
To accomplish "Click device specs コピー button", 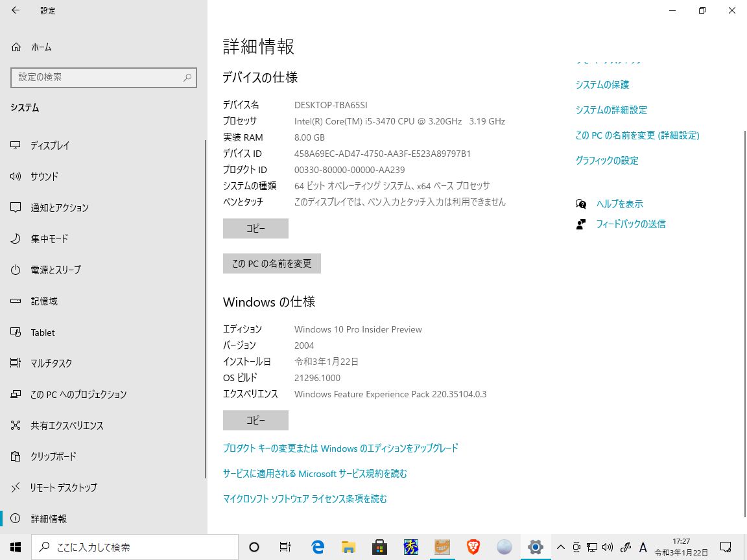I will (256, 229).
